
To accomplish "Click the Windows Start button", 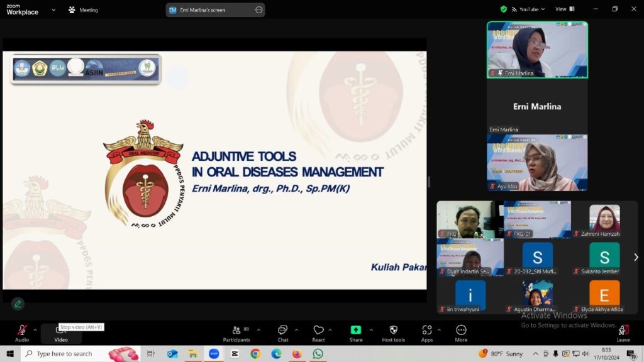I will pos(10,354).
